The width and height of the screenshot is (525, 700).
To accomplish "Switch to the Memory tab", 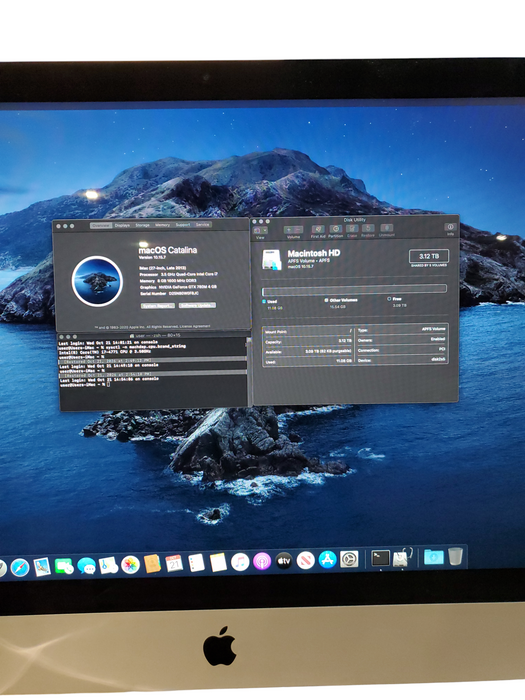I will click(162, 225).
